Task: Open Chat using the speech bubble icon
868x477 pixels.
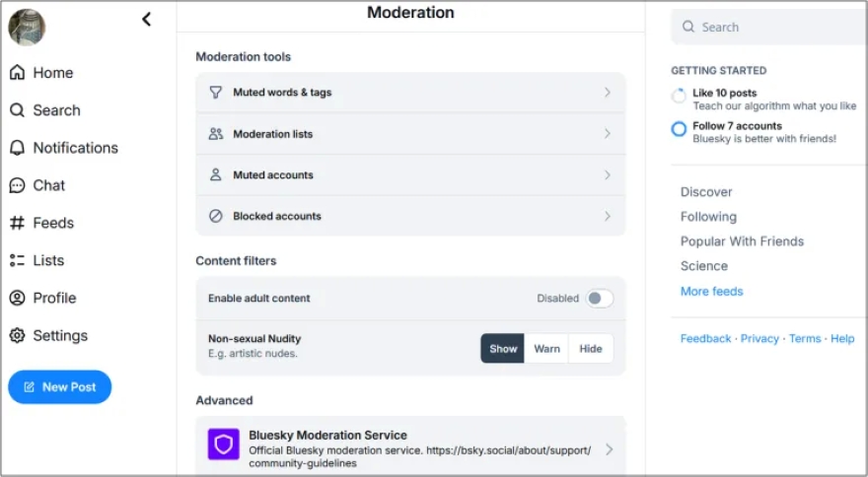Action: click(x=17, y=185)
